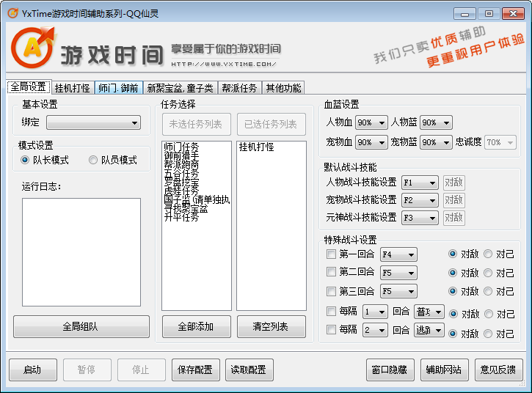Open the 新聚宝盆,童子类 tab
Image resolution: width=532 pixels, height=393 pixels.
tap(180, 88)
